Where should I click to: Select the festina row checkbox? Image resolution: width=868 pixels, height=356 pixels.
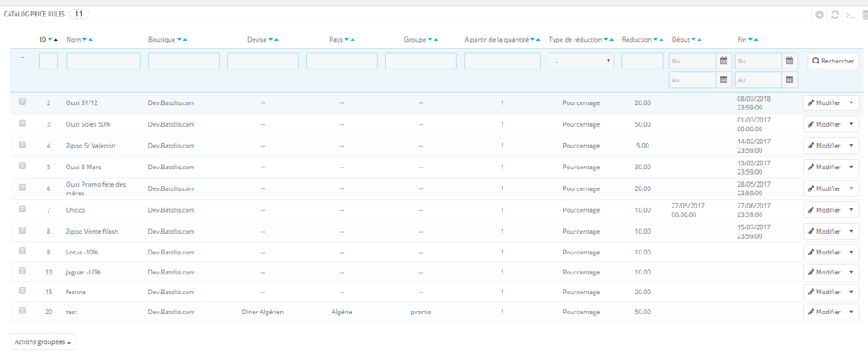pos(23,291)
